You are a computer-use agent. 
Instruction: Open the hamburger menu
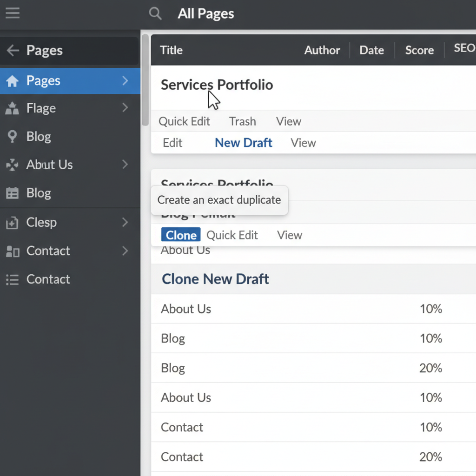12,13
